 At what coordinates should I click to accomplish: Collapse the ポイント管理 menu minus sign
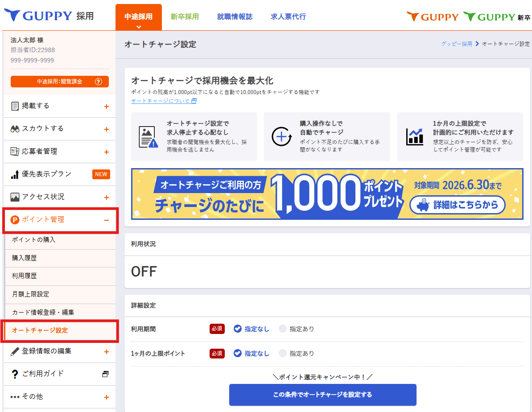pos(107,220)
